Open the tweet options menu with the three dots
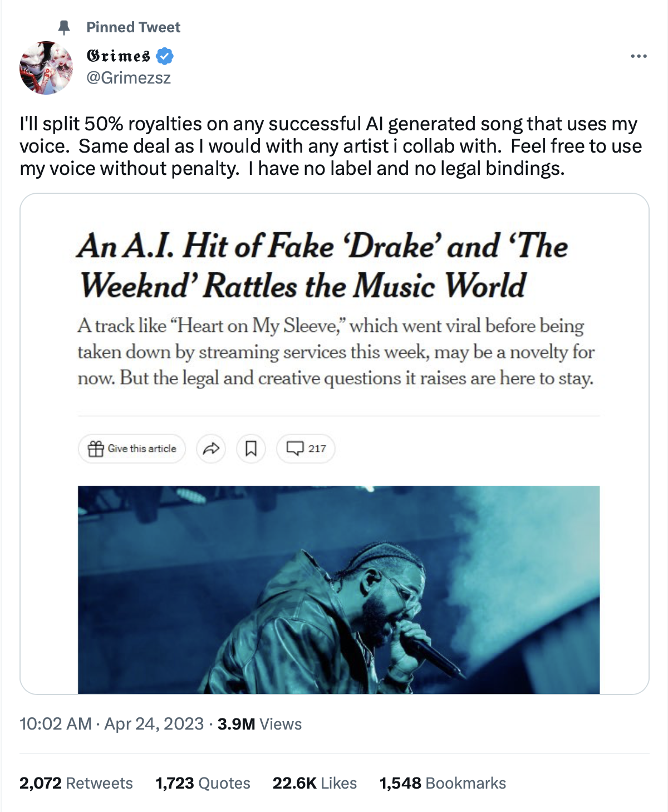 tap(639, 56)
